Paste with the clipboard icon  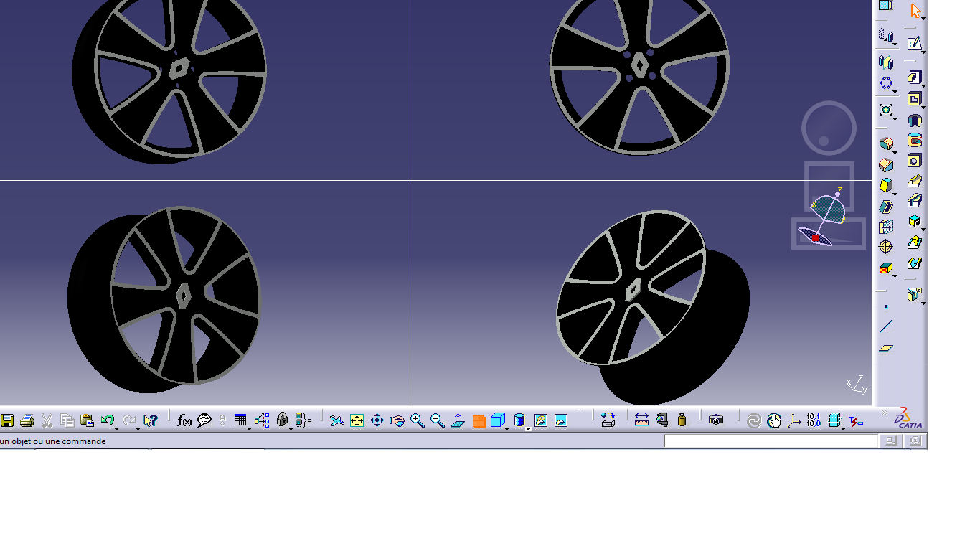[88, 420]
